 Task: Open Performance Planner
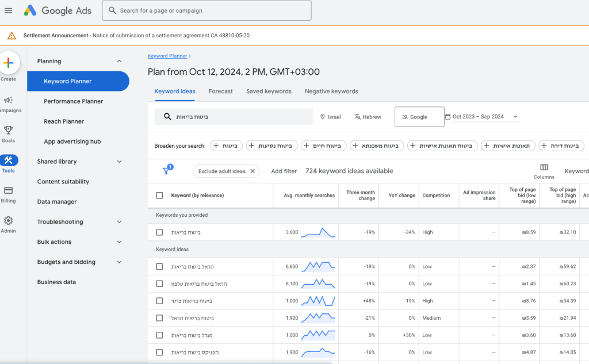73,101
